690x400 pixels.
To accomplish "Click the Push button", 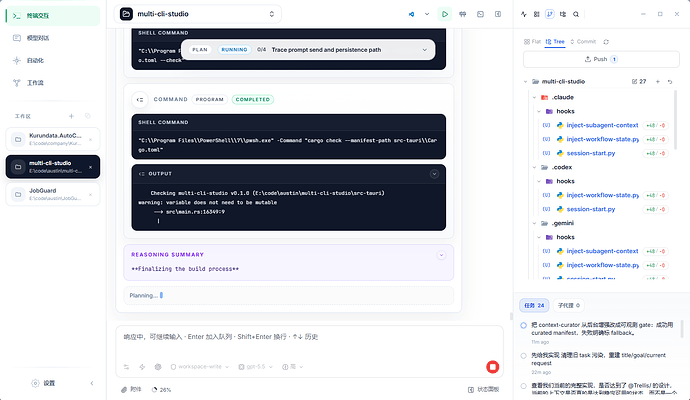I will 601,59.
